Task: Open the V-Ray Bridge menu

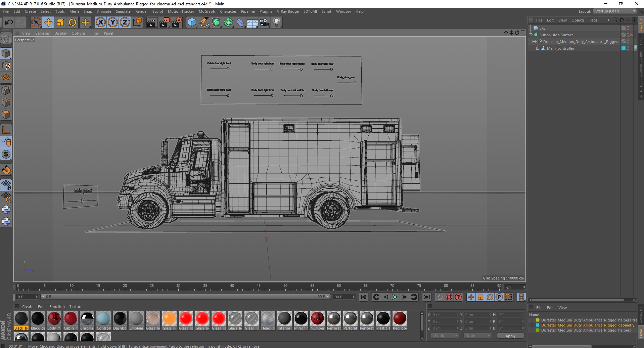Action: click(x=288, y=11)
